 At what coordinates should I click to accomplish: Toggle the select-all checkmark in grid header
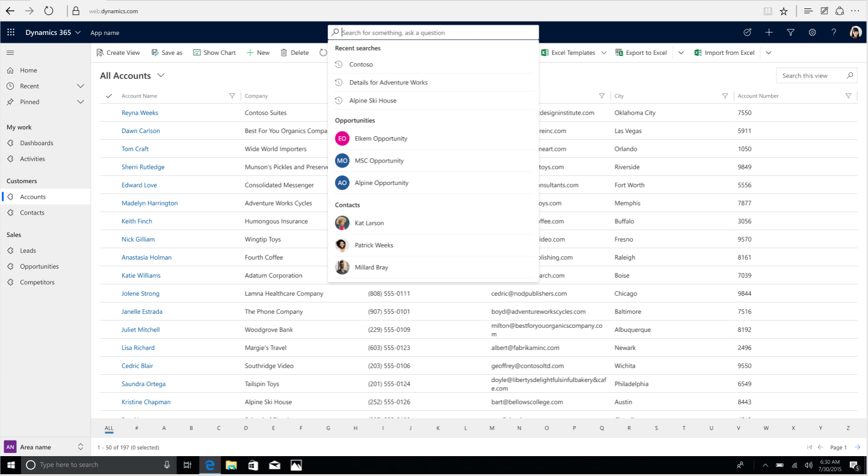(x=109, y=96)
